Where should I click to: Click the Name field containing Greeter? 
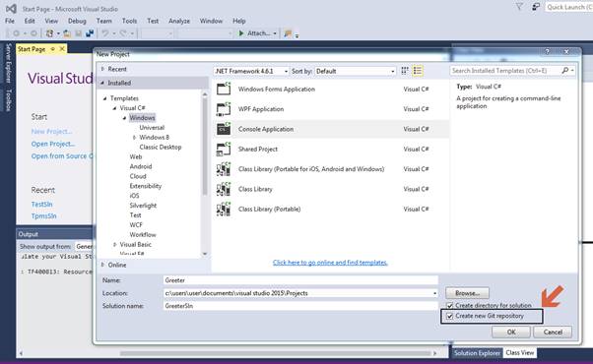tap(300, 280)
